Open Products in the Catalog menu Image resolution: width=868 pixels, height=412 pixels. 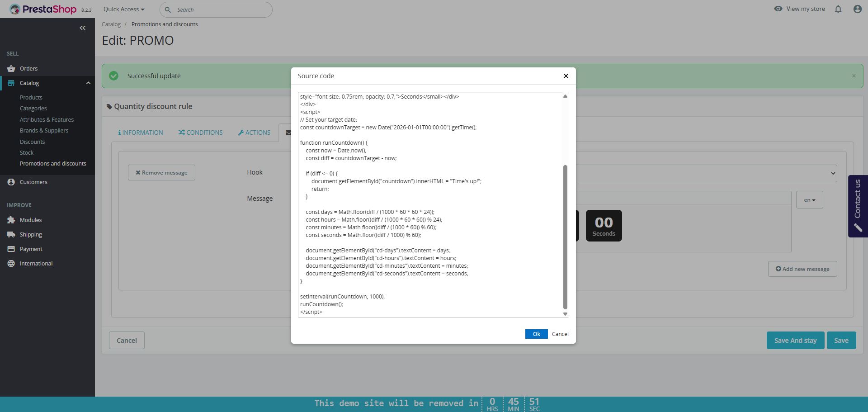31,98
